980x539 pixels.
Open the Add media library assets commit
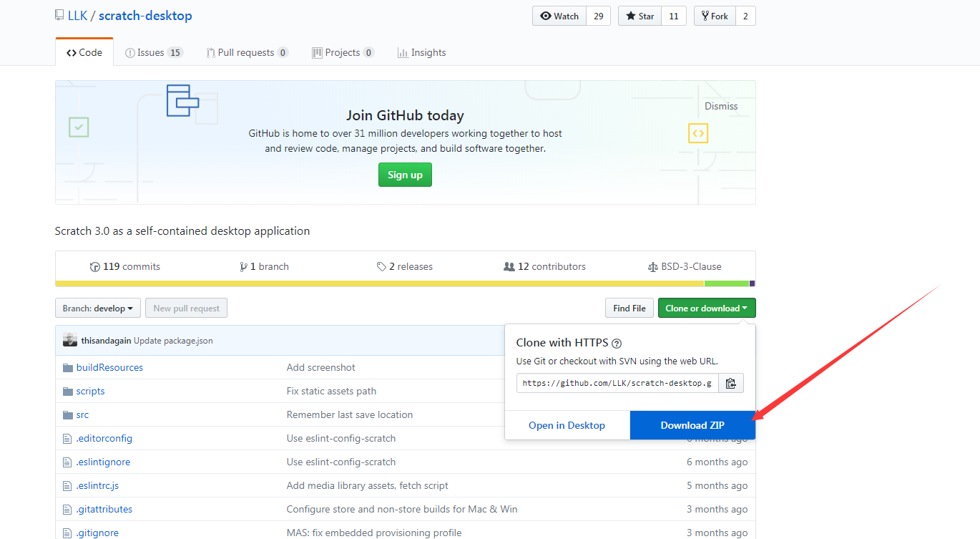click(368, 485)
